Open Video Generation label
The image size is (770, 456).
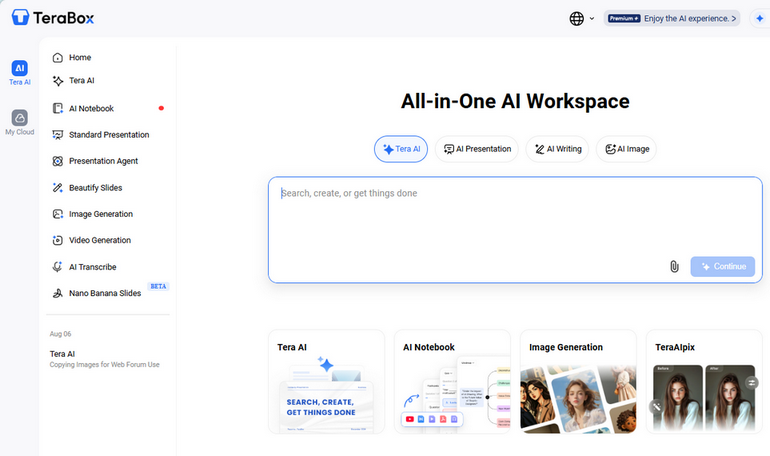[x=100, y=240]
